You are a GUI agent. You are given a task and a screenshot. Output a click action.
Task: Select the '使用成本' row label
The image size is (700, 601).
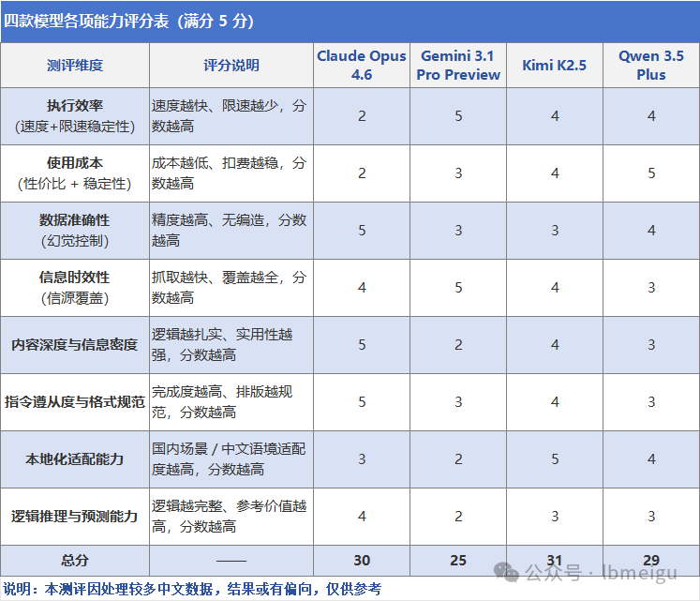click(75, 163)
